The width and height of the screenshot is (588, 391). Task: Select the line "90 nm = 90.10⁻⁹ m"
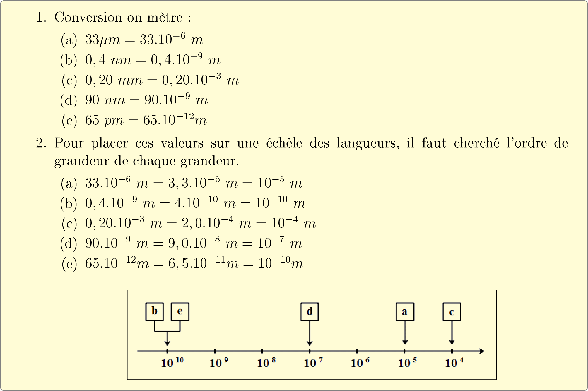click(146, 100)
